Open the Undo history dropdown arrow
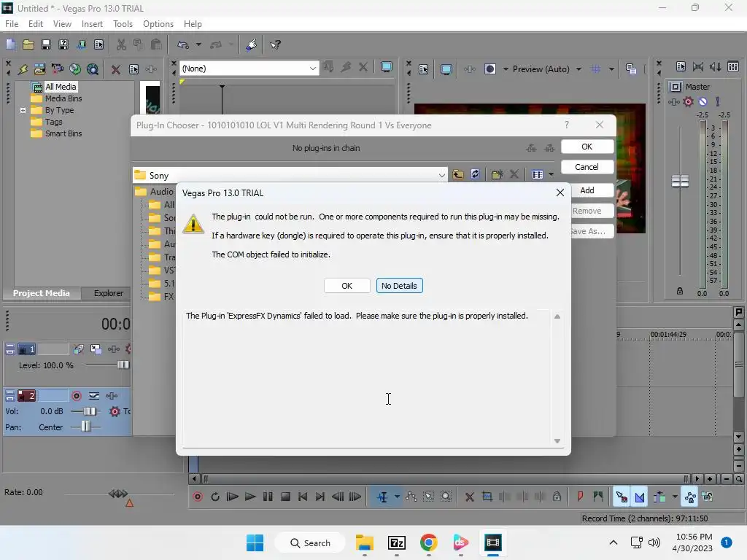Screen dimensions: 747x560 (x=198, y=44)
